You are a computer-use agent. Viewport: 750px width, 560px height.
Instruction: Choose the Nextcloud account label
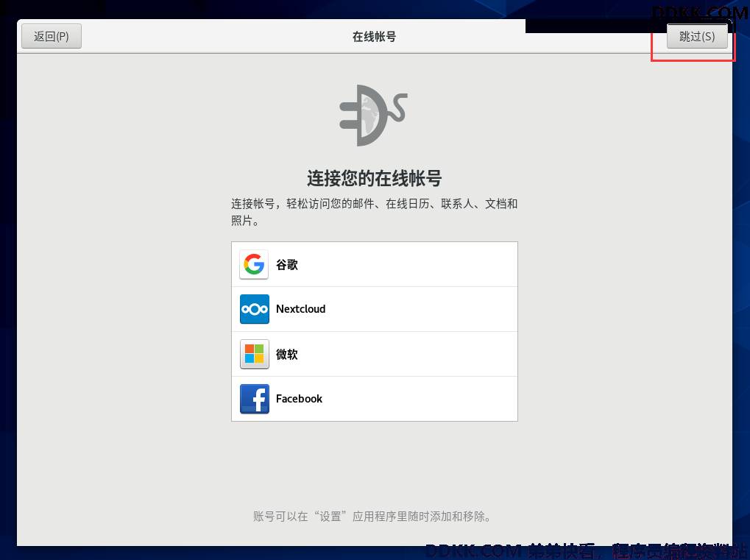[x=301, y=309]
